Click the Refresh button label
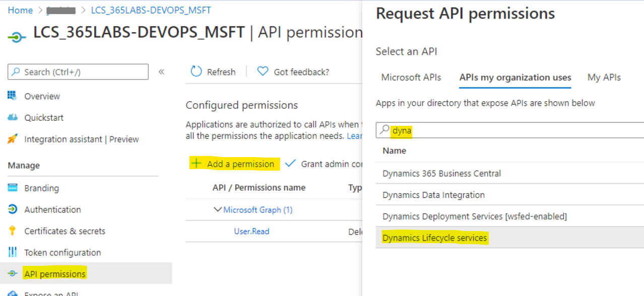This screenshot has width=644, height=296. [221, 72]
